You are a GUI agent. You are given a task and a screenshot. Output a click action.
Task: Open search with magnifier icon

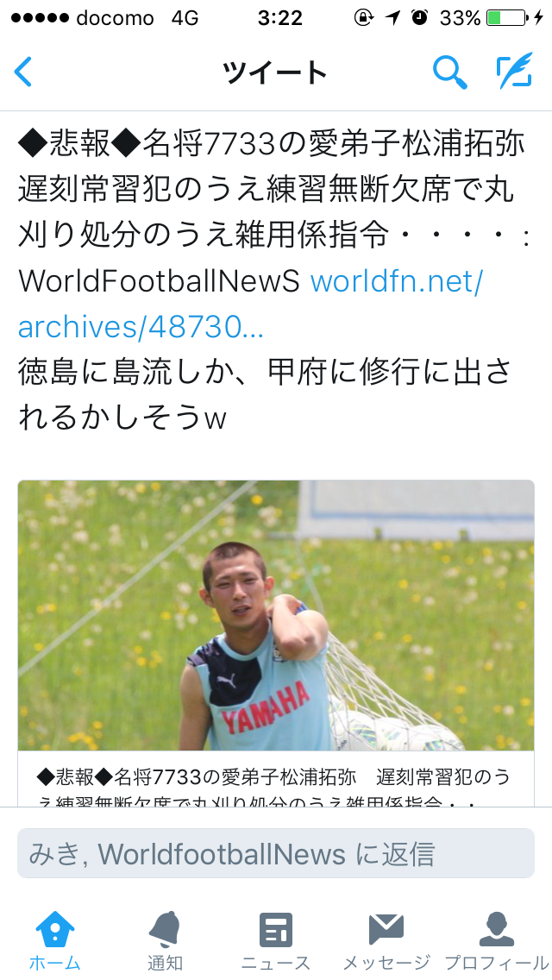450,72
